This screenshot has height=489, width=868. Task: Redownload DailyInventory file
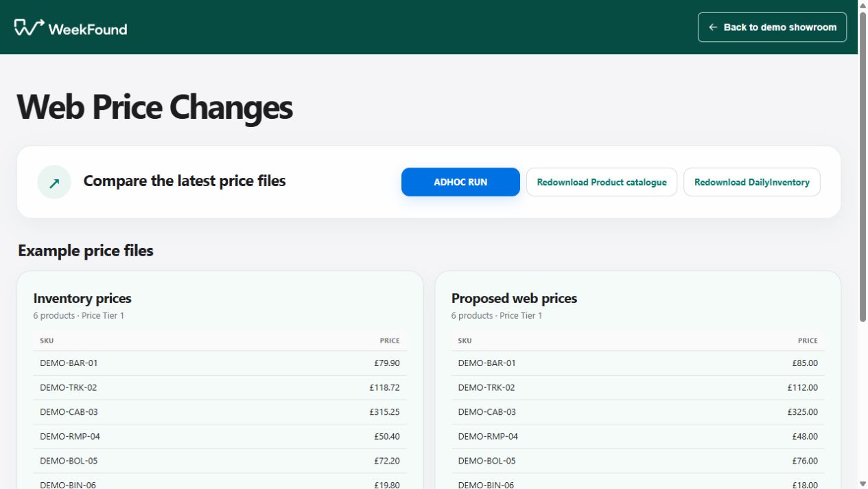pyautogui.click(x=752, y=182)
